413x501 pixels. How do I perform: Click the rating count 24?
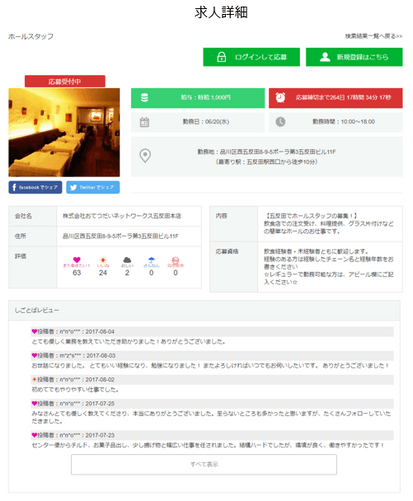coord(103,273)
